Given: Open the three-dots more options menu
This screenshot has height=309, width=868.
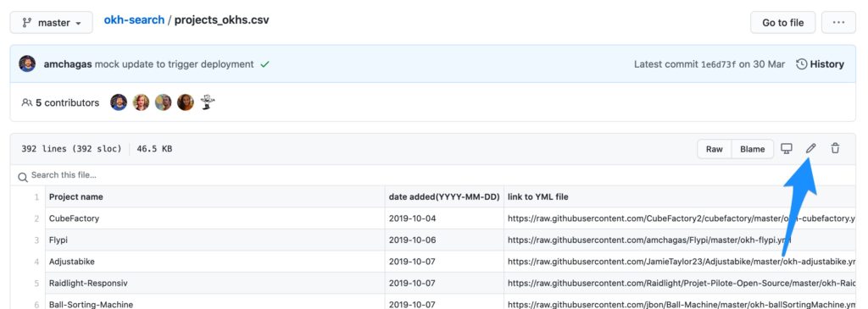Looking at the screenshot, I should click(x=838, y=23).
